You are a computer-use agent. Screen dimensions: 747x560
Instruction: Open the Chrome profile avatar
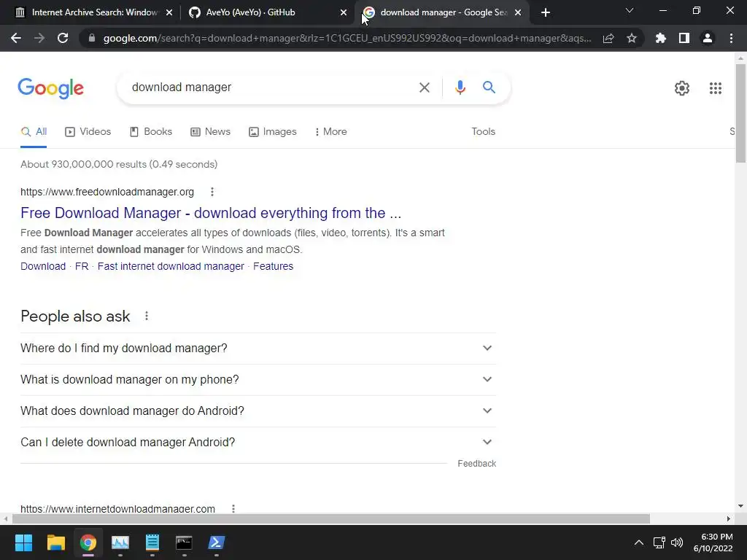(708, 38)
